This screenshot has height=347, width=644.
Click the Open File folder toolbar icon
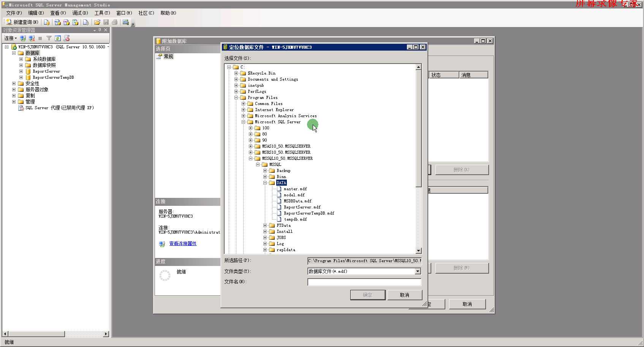97,22
